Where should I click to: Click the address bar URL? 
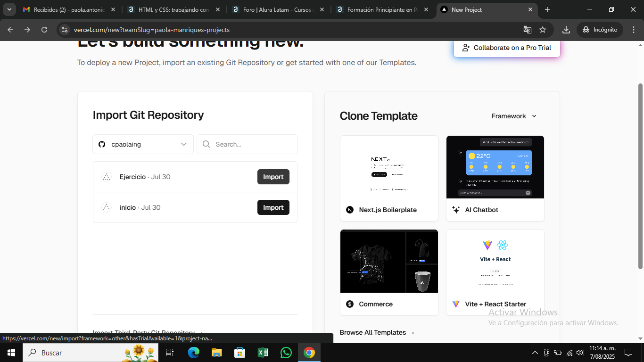click(152, 30)
